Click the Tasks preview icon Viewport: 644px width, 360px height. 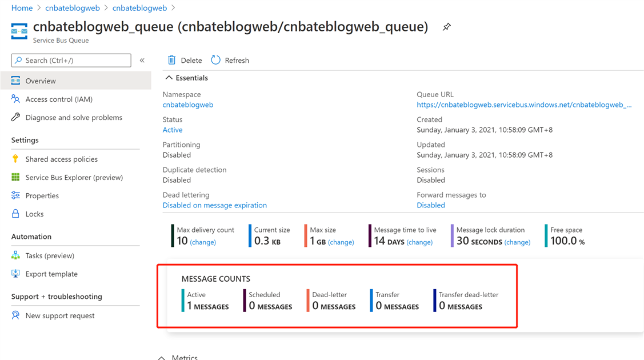(15, 255)
